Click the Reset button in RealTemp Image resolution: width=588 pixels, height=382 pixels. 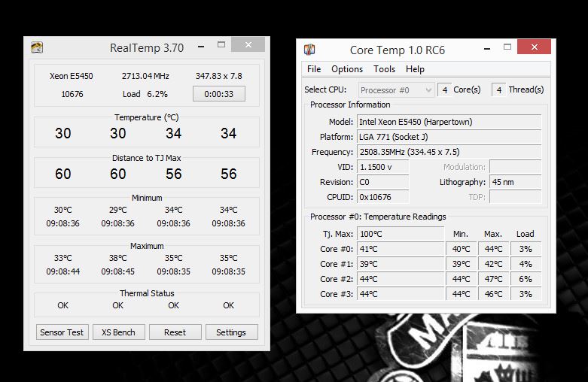click(175, 332)
